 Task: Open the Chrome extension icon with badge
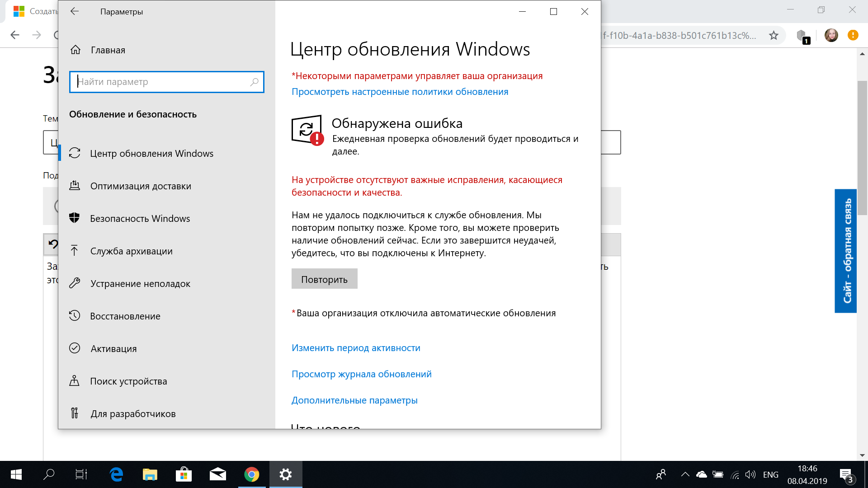802,36
